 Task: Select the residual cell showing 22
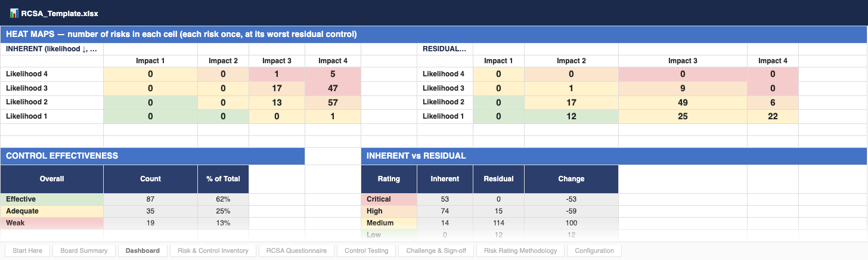click(x=773, y=117)
